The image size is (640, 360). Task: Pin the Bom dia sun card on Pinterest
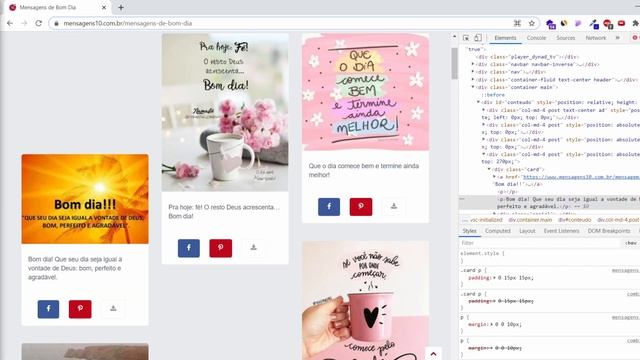click(80, 309)
